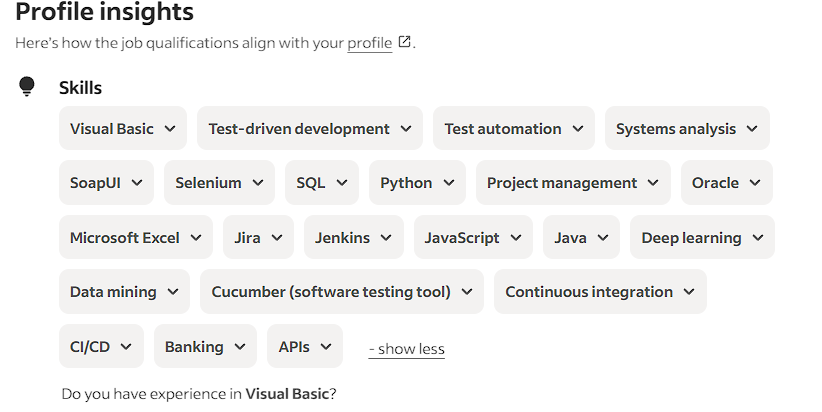Open the Cucumber software testing tool chip
Image resolution: width=822 pixels, height=412 pixels.
(342, 291)
